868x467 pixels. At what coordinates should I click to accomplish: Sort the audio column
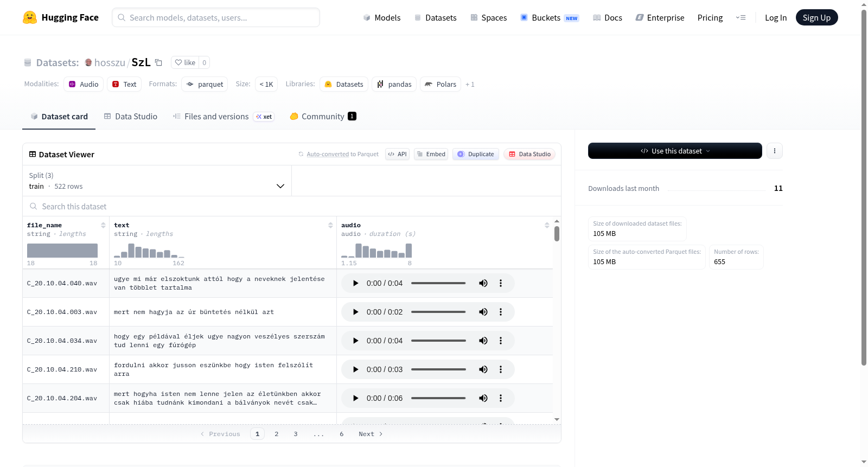pos(547,225)
